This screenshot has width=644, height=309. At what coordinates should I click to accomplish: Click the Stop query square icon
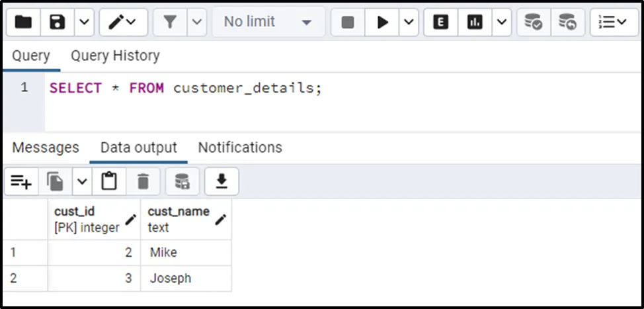click(348, 22)
